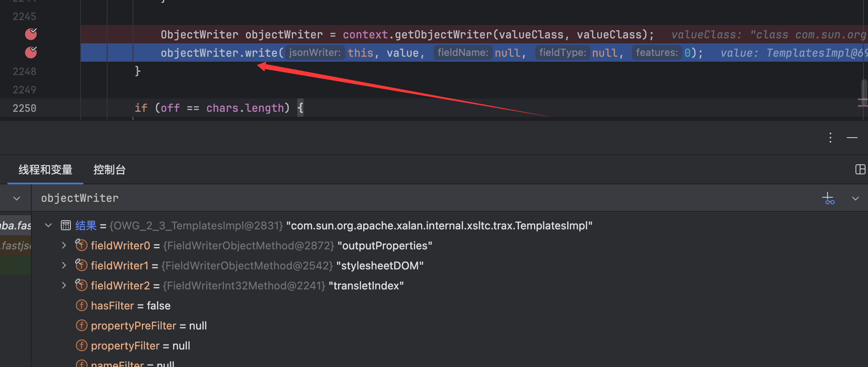Add expression to watches icon
This screenshot has height=367, width=868.
tap(828, 199)
